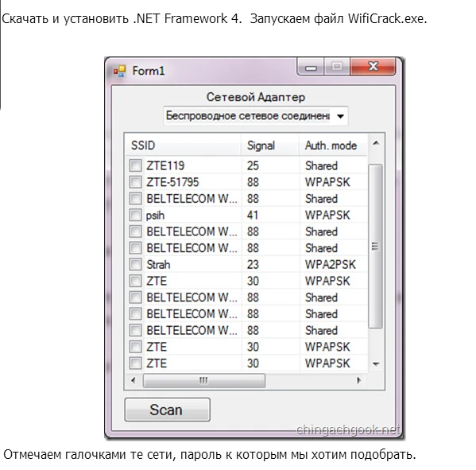The image size is (476, 470).
Task: Click the vertical scrollbar up arrow
Action: tap(376, 143)
